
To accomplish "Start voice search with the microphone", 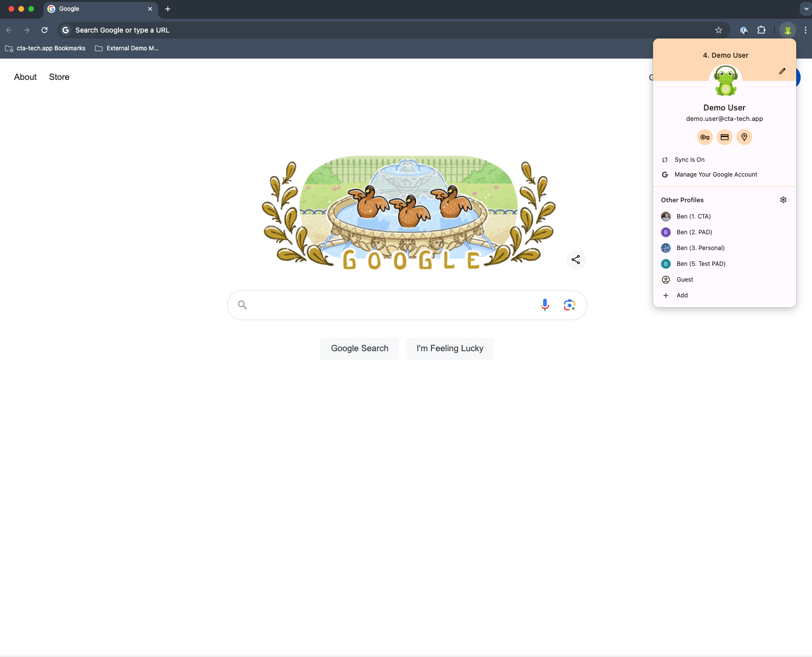I will point(545,305).
